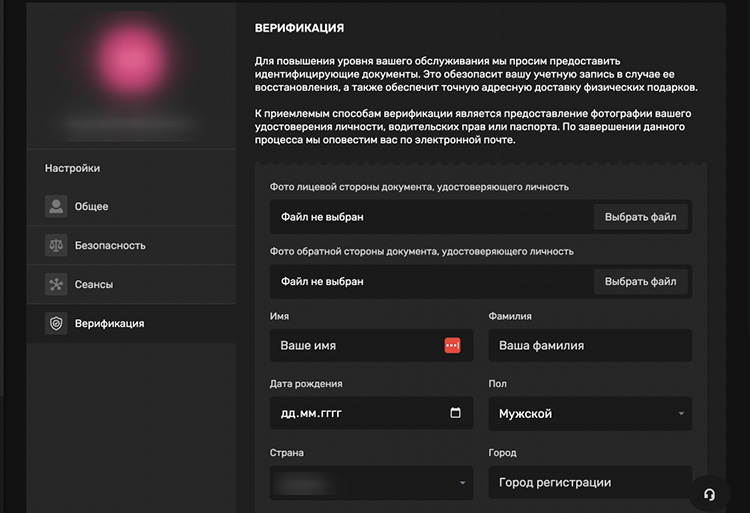750x513 pixels.
Task: Click the red password manager icon in Имя field
Action: tap(452, 345)
